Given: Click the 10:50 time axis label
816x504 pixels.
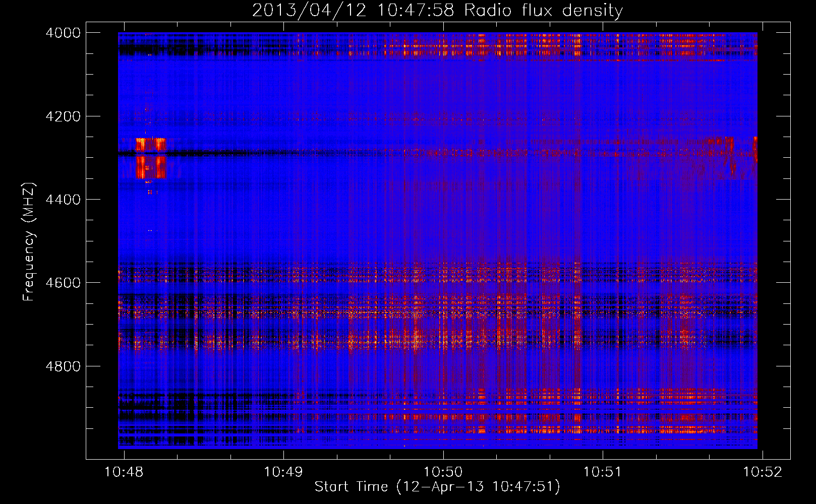Looking at the screenshot, I should pos(443,472).
